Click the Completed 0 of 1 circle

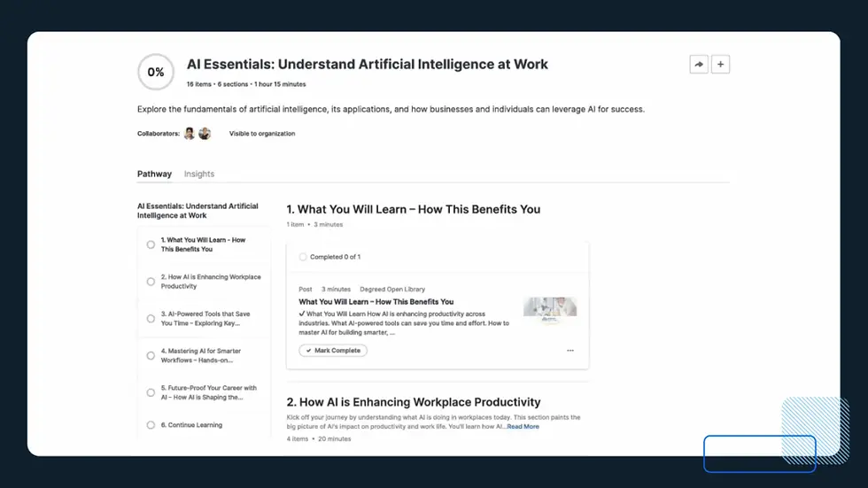pyautogui.click(x=303, y=257)
